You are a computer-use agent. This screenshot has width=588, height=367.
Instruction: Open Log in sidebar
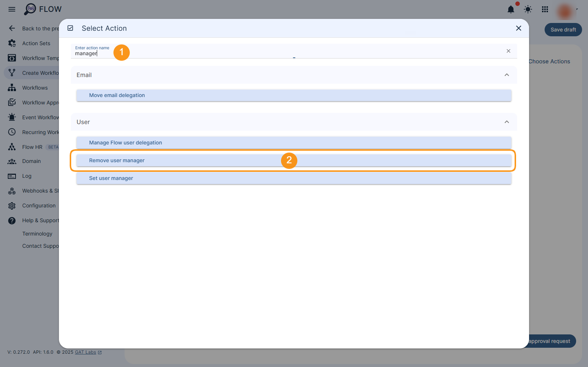click(x=27, y=176)
